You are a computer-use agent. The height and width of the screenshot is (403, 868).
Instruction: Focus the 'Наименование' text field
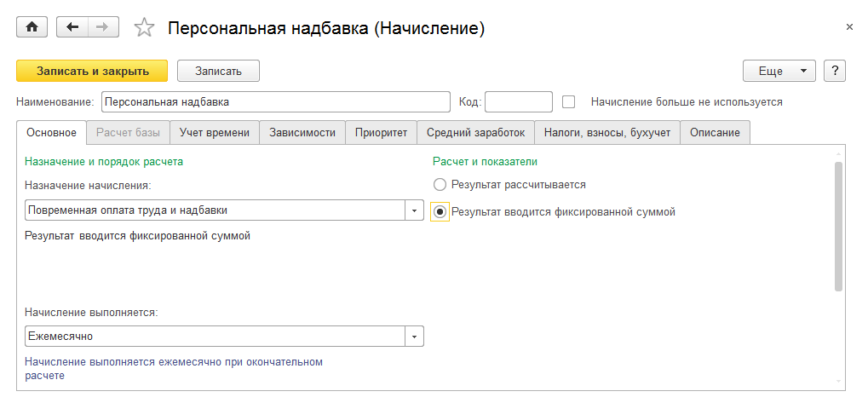point(275,102)
